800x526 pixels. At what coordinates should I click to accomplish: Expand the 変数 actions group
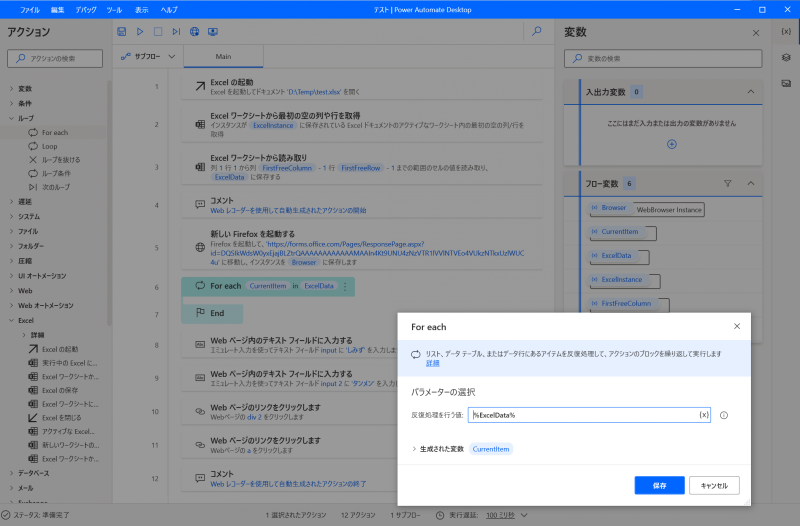click(11, 89)
